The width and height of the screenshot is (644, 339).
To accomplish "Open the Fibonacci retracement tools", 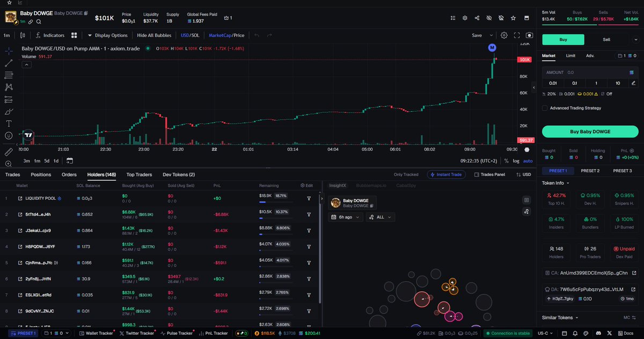I will click(x=9, y=75).
